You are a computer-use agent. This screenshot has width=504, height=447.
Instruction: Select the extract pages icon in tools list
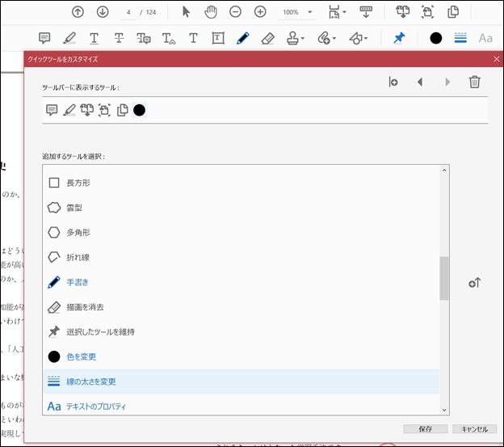[86, 110]
